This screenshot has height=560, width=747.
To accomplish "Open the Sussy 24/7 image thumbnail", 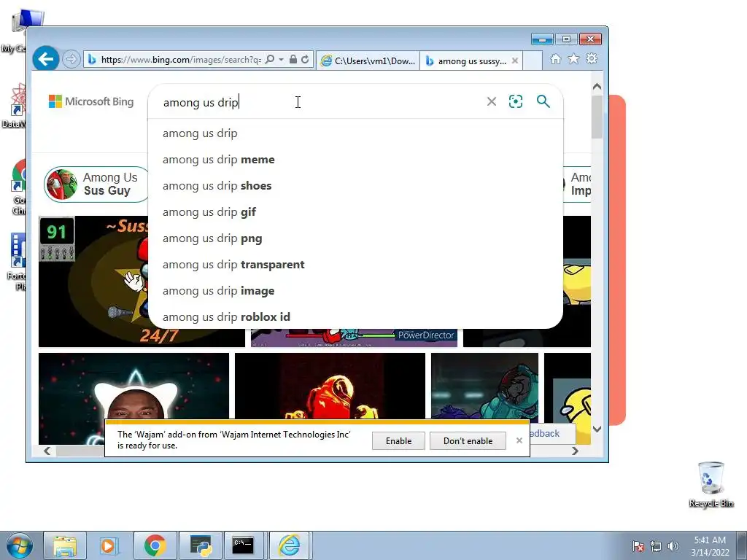I will coord(93,281).
